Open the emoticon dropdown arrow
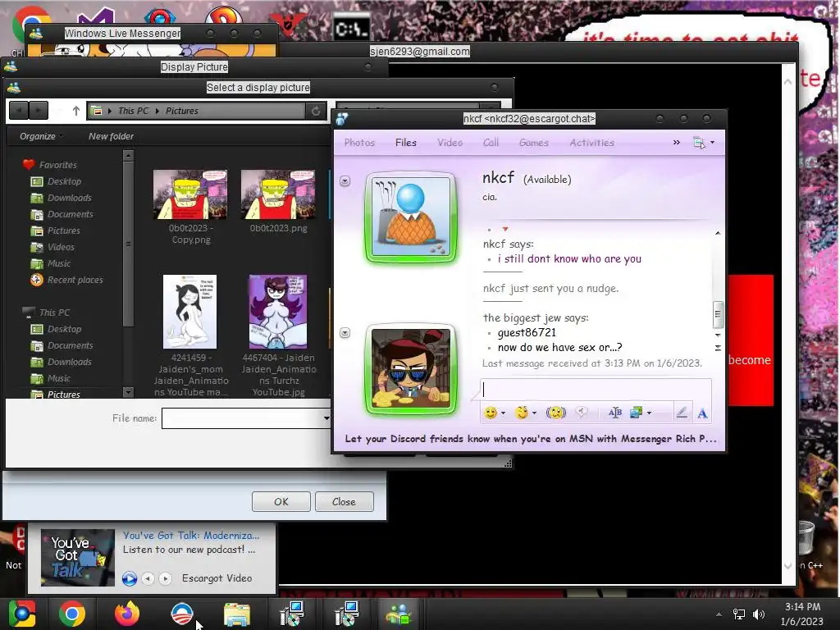The height and width of the screenshot is (630, 840). point(503,413)
